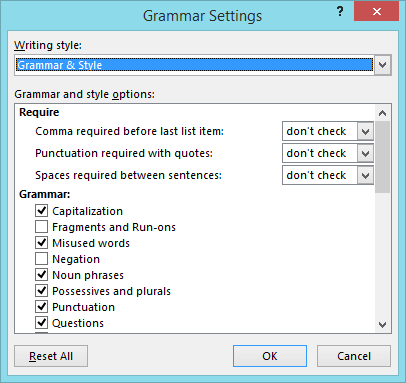Uncheck the Capitalization checkbox
The height and width of the screenshot is (383, 406).
(x=41, y=211)
